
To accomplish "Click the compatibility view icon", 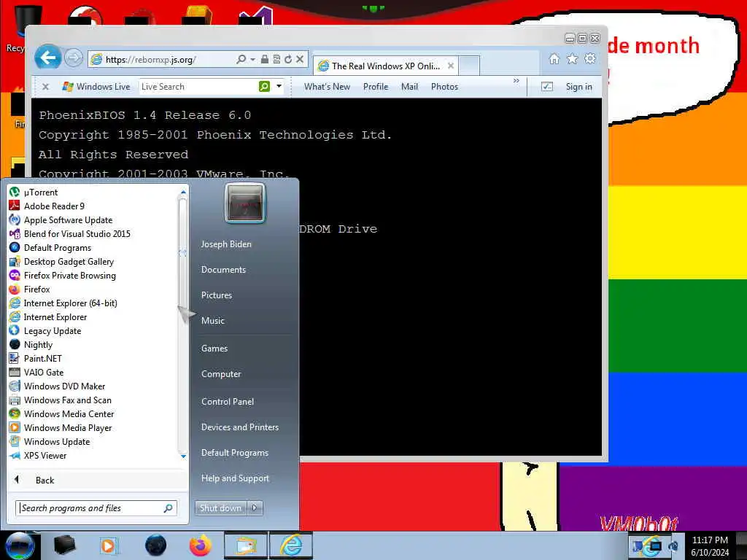I will pyautogui.click(x=276, y=59).
